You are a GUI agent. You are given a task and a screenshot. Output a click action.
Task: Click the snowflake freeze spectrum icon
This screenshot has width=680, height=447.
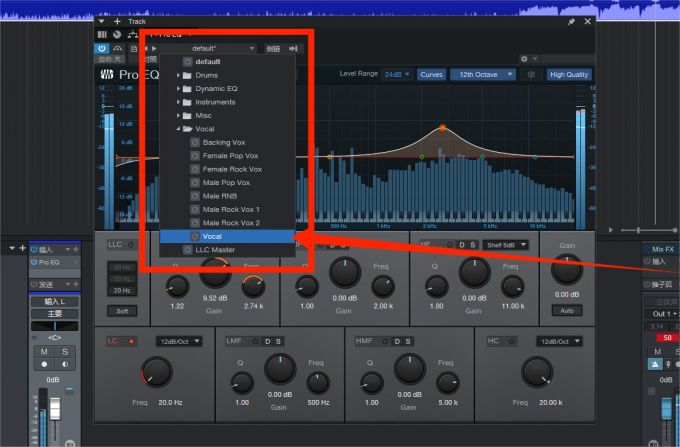click(x=531, y=75)
